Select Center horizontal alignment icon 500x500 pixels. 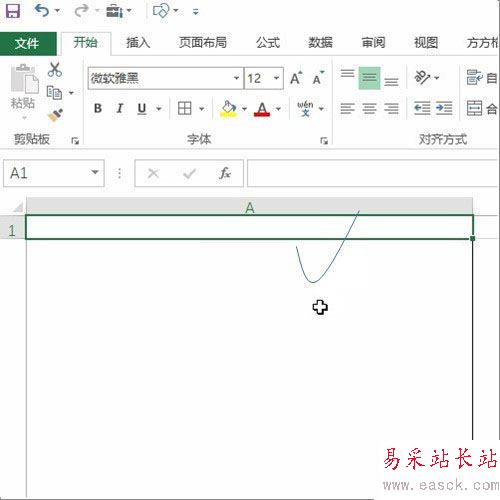coord(369,108)
